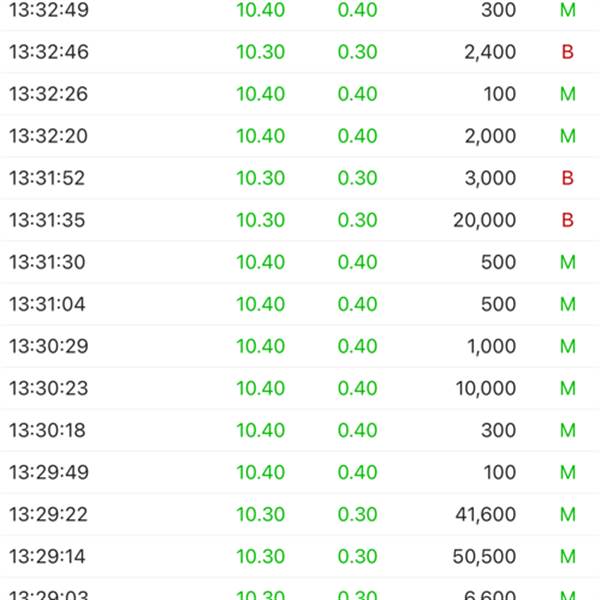Click the green M marker at 13:30:23
Screen dimensions: 600x600
568,388
